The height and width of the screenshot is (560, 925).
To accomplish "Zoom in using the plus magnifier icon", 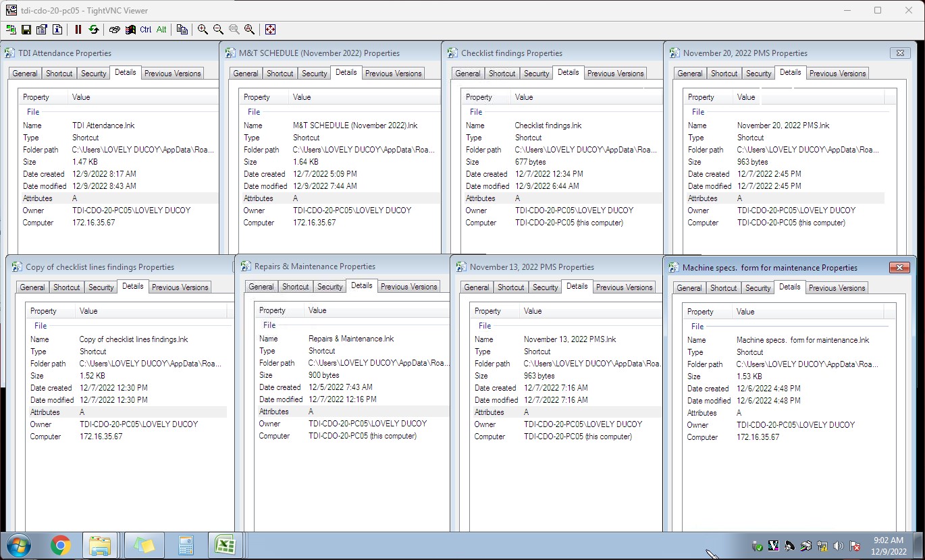I will click(203, 30).
